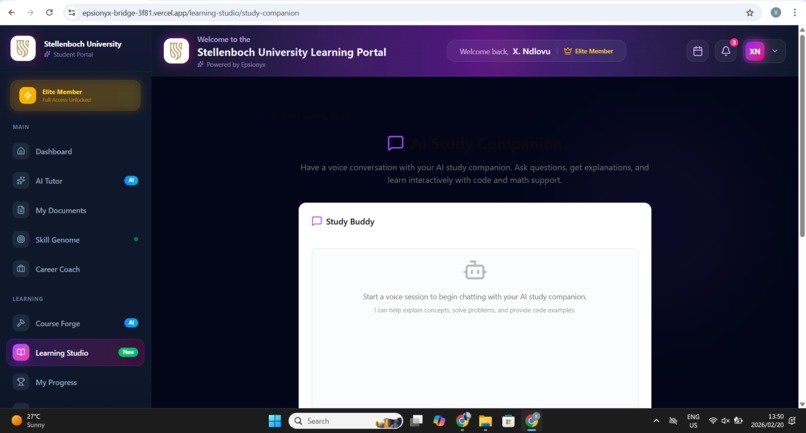Click the XN user avatar

pos(755,51)
